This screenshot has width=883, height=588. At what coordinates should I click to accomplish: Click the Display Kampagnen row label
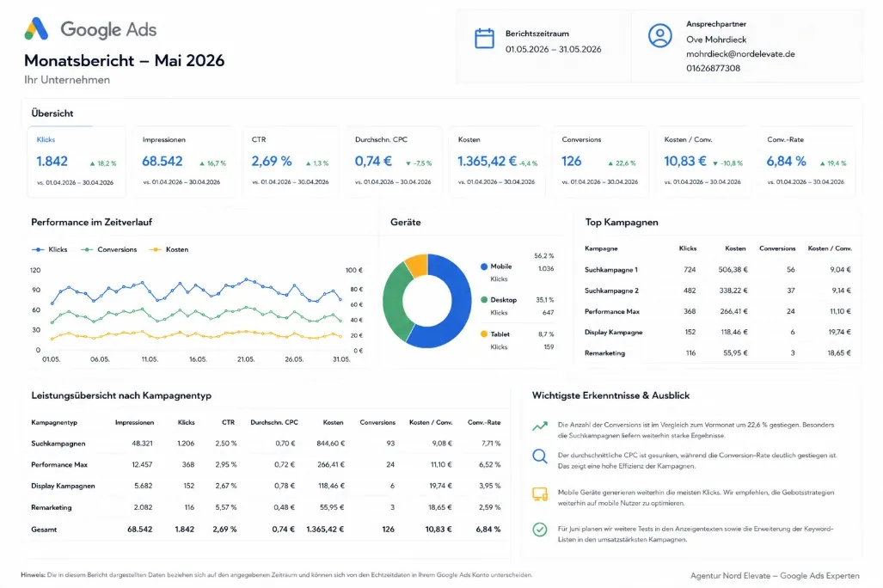[63, 486]
